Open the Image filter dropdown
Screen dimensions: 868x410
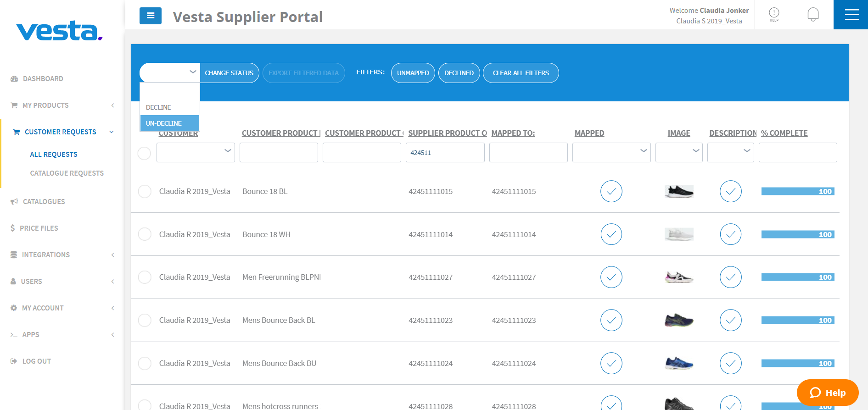(x=679, y=152)
